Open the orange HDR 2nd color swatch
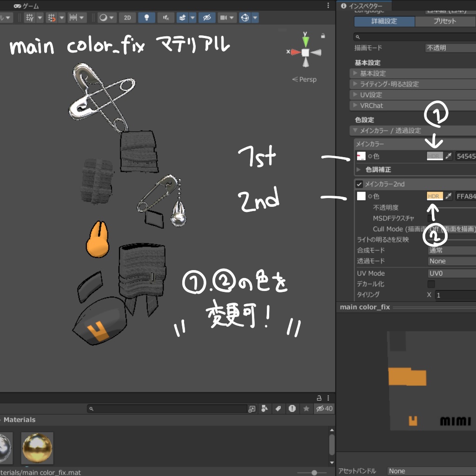 pyautogui.click(x=435, y=196)
